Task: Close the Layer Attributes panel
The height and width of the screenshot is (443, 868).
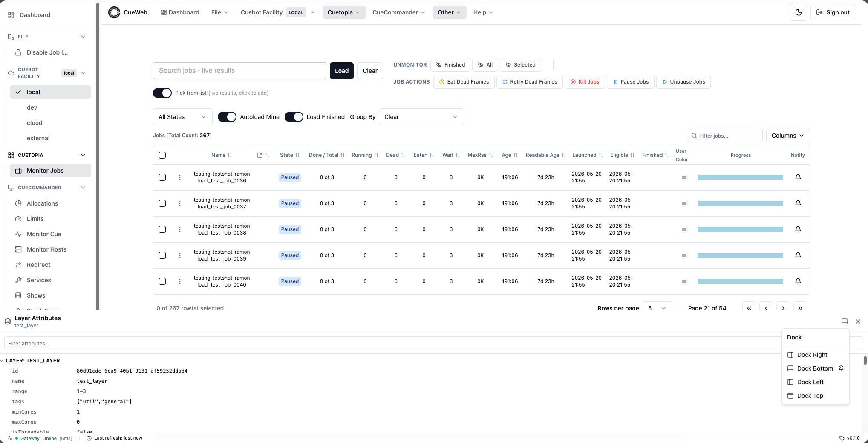Action: coord(858,321)
